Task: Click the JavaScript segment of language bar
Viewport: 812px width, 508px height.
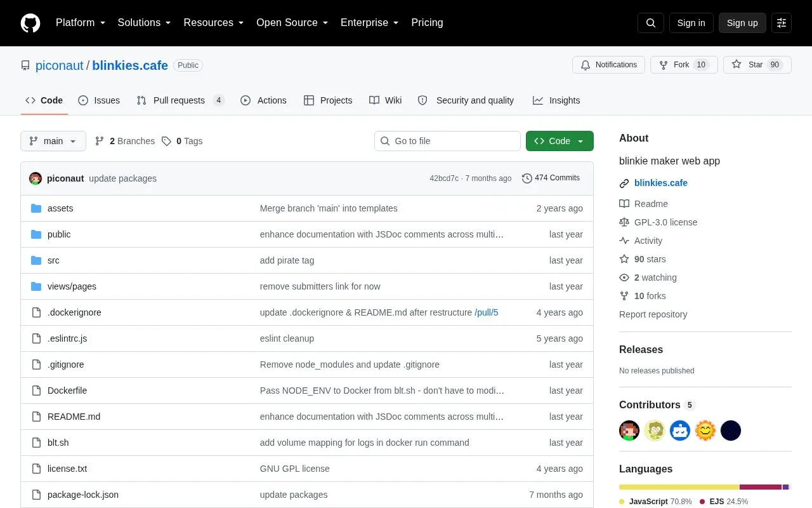Action: click(x=679, y=487)
